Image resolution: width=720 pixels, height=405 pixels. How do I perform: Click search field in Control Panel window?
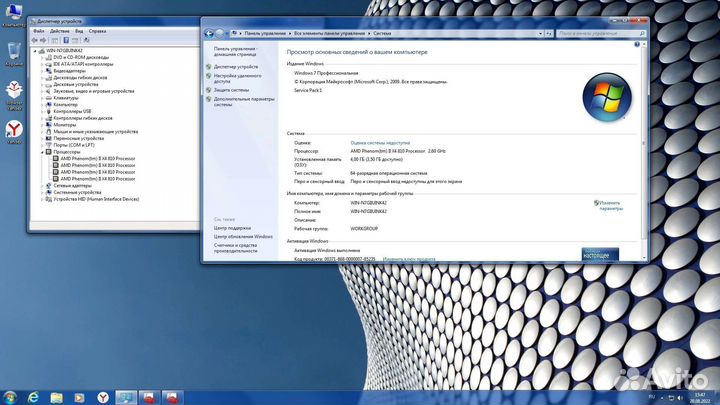(x=601, y=34)
